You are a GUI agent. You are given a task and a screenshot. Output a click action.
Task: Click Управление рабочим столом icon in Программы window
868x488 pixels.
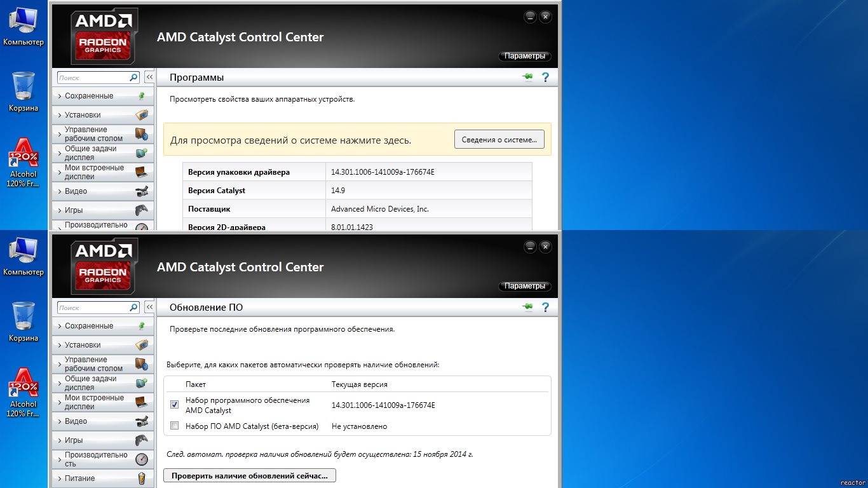click(x=141, y=134)
